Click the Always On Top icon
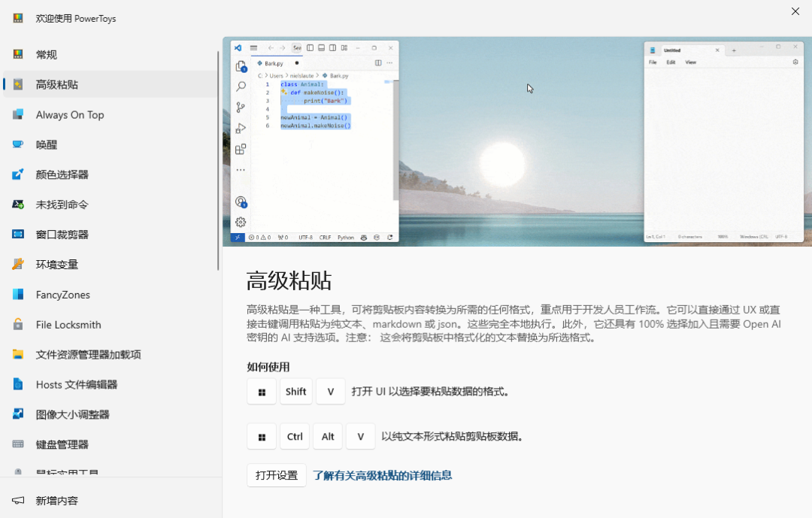 click(18, 114)
